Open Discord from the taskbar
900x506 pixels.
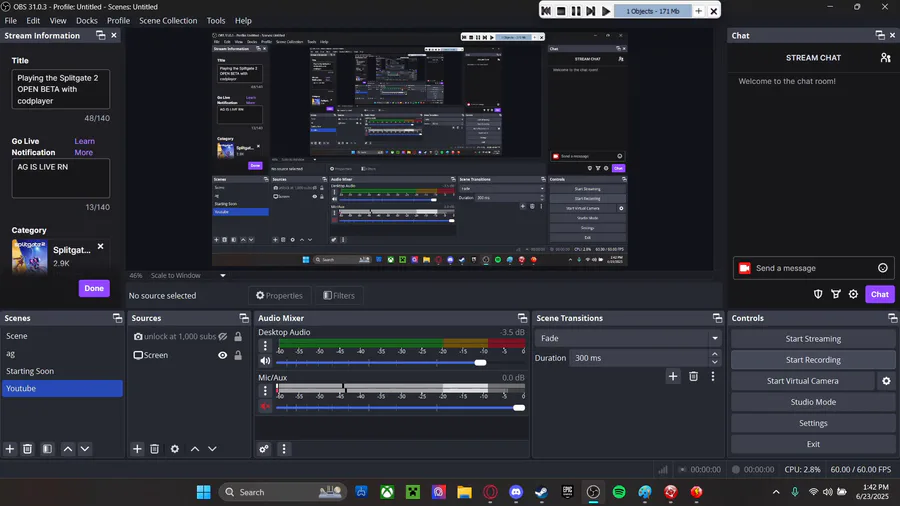(x=515, y=492)
